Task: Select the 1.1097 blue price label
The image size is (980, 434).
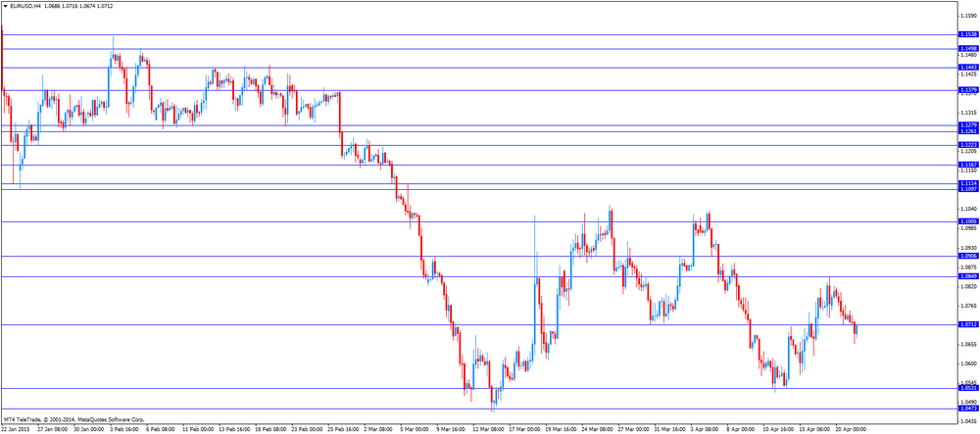Action: click(967, 189)
